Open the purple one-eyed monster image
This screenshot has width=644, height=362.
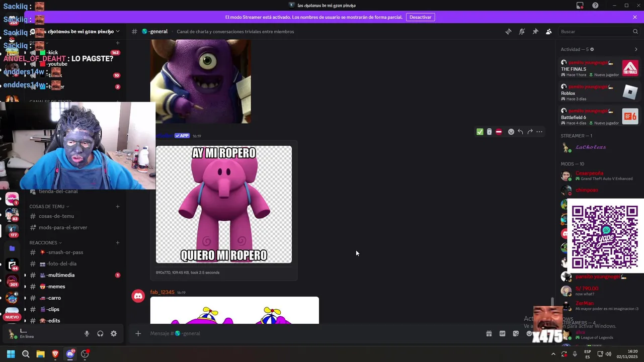tap(200, 81)
